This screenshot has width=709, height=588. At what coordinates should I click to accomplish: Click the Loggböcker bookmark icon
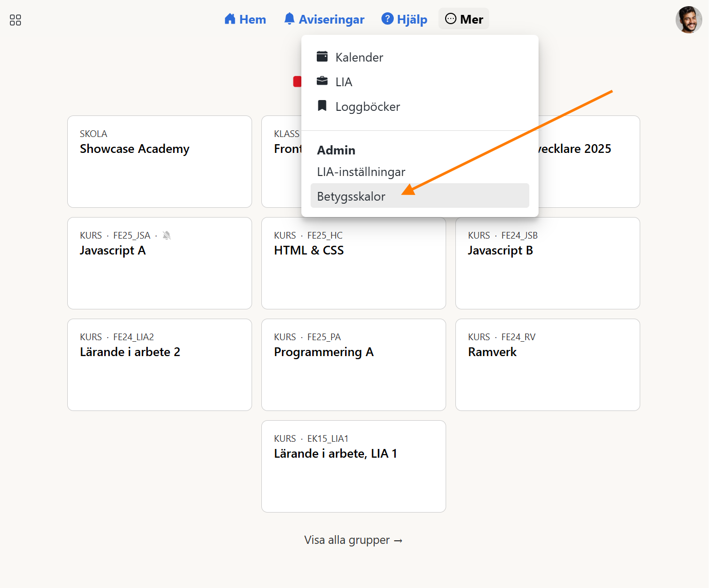322,106
